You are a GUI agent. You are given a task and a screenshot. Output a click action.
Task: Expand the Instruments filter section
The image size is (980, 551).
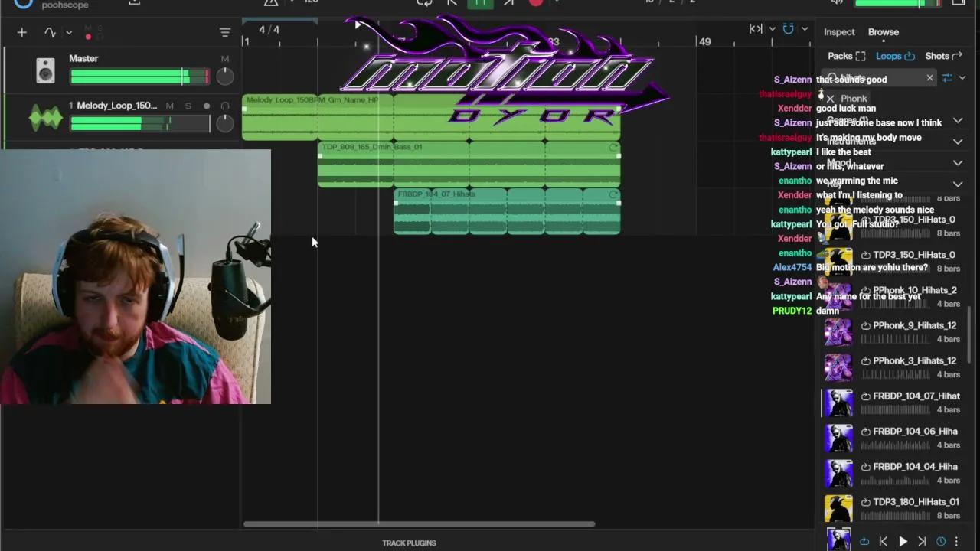[957, 142]
